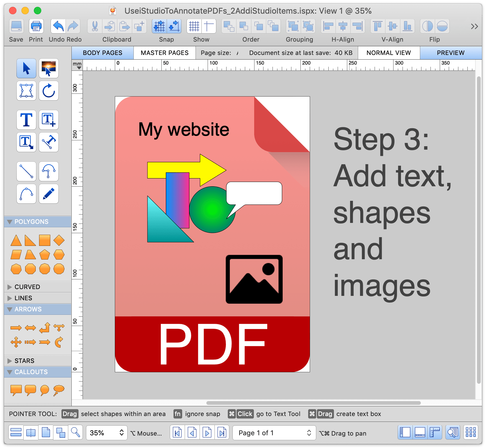The image size is (486, 448).
Task: Switch to the MASTER PAGES tab
Action: tap(164, 52)
